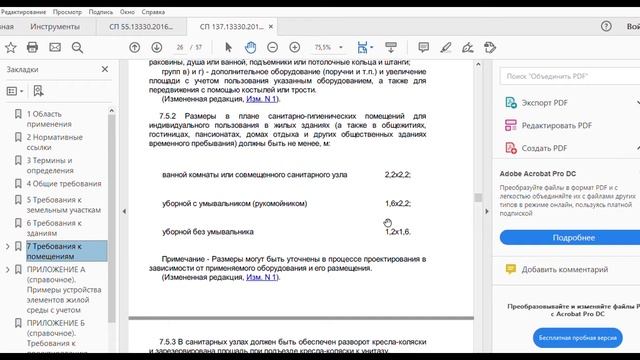640x360 pixels.
Task: Activate the hand pan tool
Action: [x=250, y=48]
